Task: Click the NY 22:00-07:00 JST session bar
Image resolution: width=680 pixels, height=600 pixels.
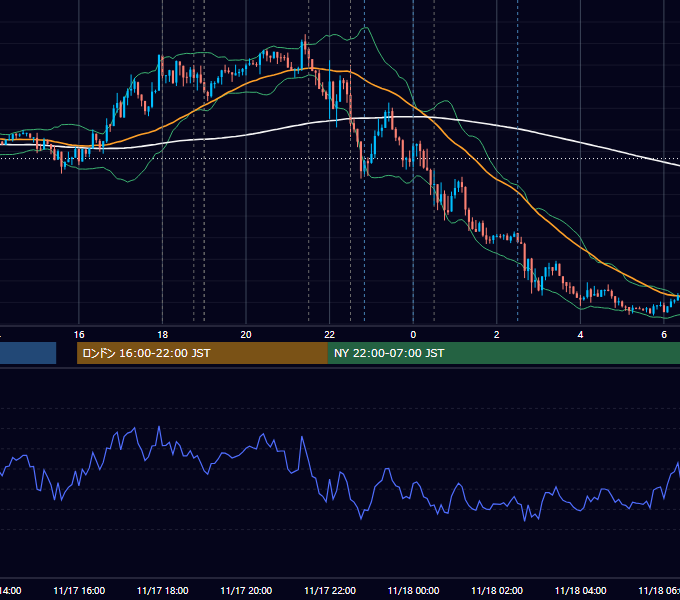Action: click(x=503, y=353)
